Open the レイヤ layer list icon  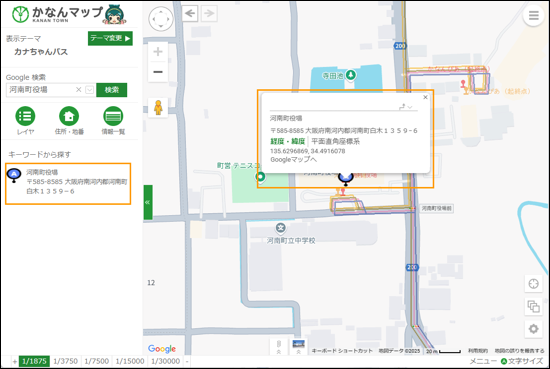tap(25, 116)
